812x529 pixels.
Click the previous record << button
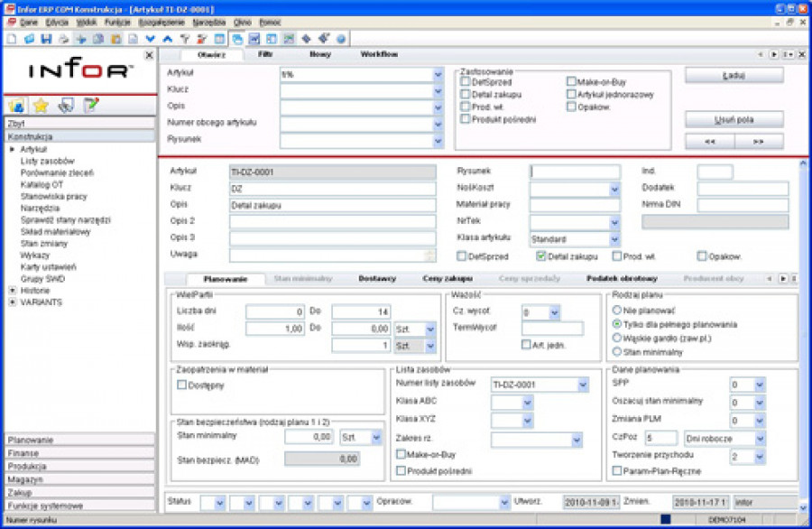pyautogui.click(x=709, y=142)
